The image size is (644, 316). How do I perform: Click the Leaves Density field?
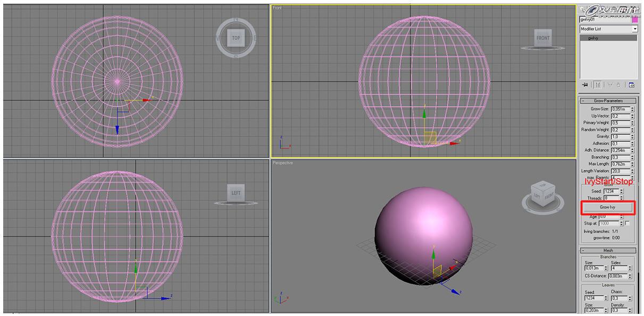tap(619, 311)
